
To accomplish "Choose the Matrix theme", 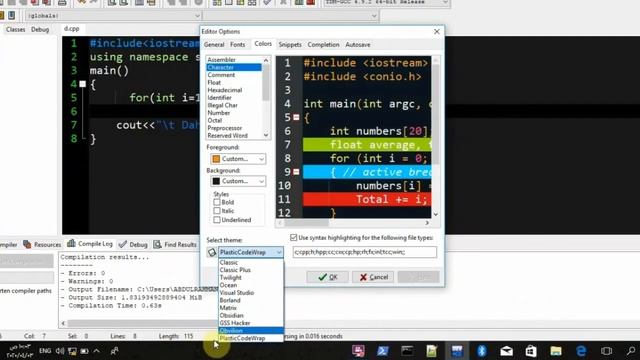I will click(x=251, y=308).
